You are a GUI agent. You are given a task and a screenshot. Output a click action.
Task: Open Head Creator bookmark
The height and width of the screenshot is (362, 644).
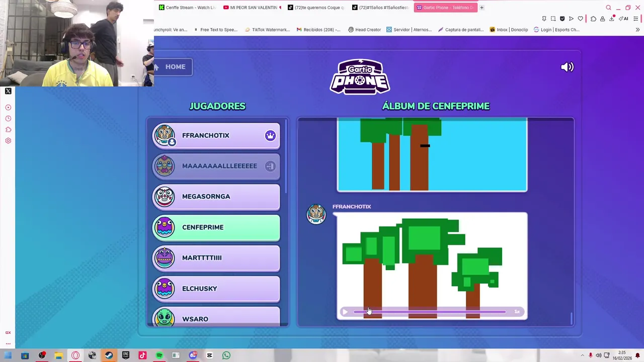click(x=364, y=30)
